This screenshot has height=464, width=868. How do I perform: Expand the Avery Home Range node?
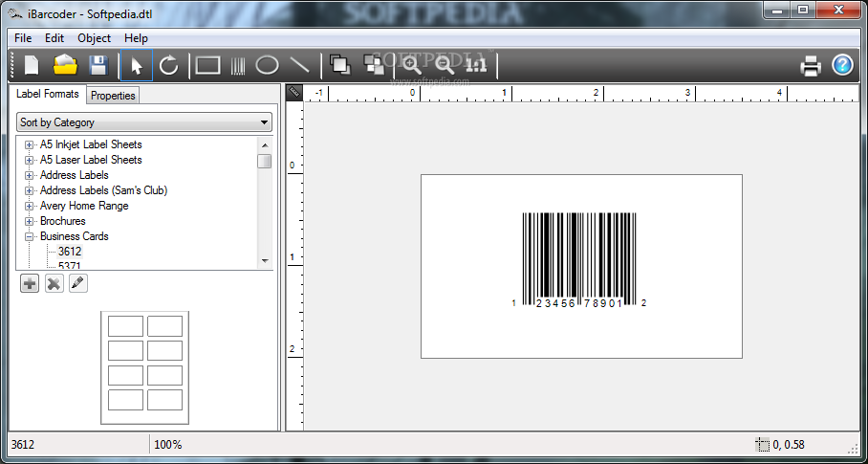tap(30, 206)
